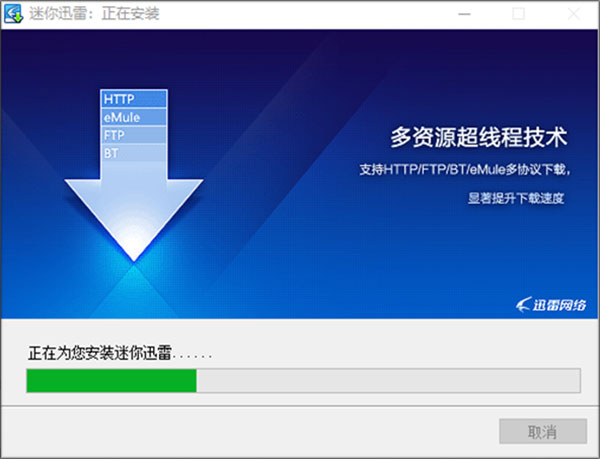
Task: Minimize the installer window
Action: [465, 14]
